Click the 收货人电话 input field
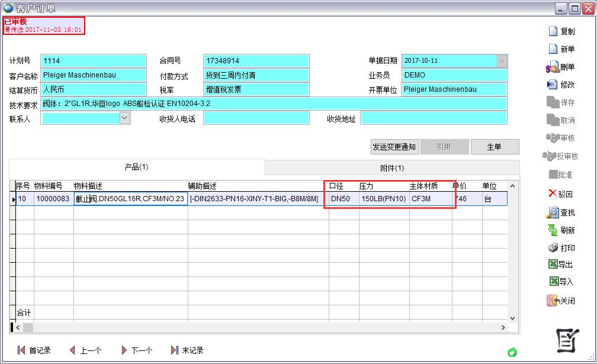This screenshot has height=364, width=597. pos(256,118)
